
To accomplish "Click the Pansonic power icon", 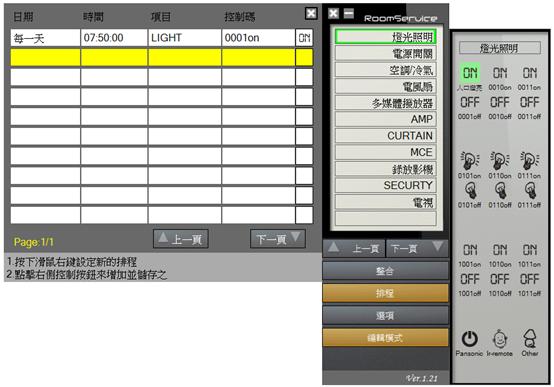I will pos(470,339).
